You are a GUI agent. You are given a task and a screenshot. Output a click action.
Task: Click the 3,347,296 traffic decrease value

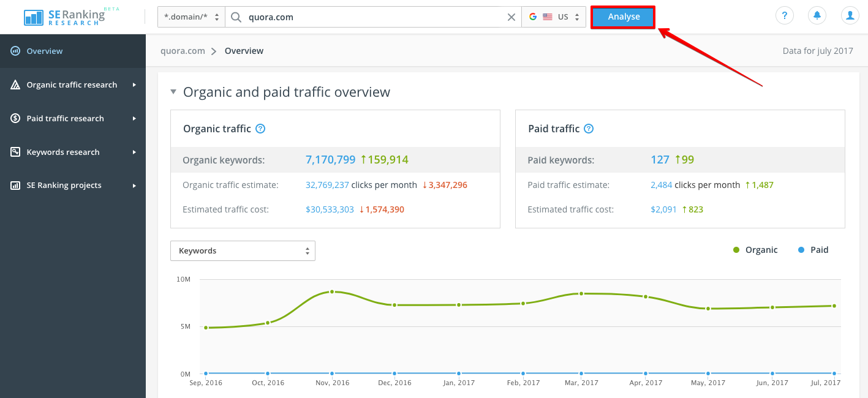(448, 185)
